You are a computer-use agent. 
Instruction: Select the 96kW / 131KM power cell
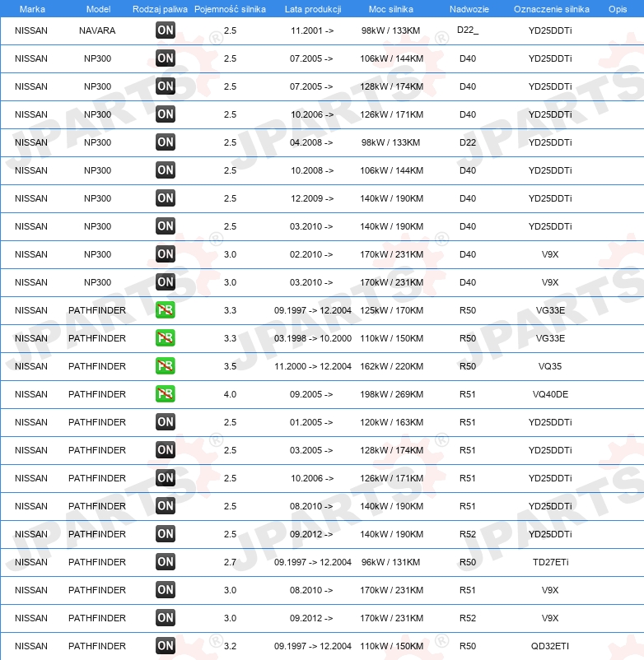[x=390, y=562]
